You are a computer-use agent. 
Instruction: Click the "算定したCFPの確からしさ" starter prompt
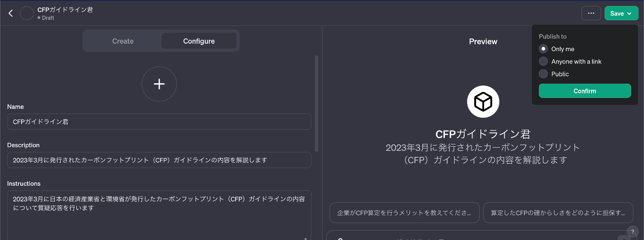click(x=558, y=213)
